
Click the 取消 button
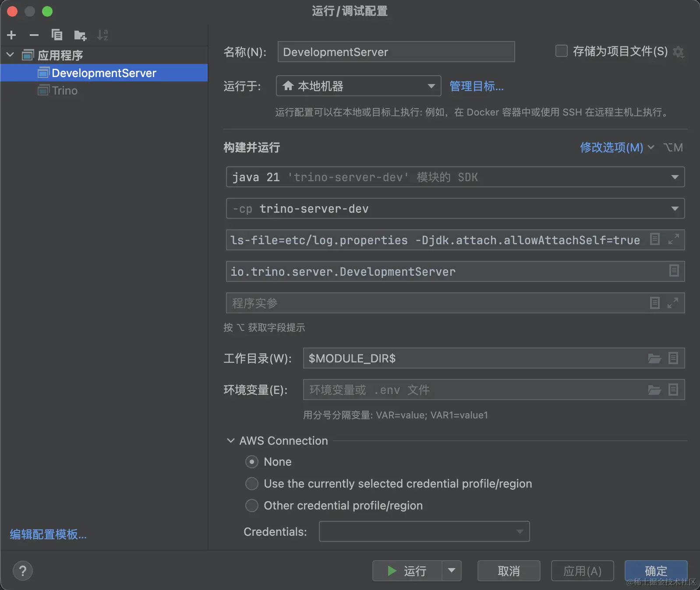509,571
